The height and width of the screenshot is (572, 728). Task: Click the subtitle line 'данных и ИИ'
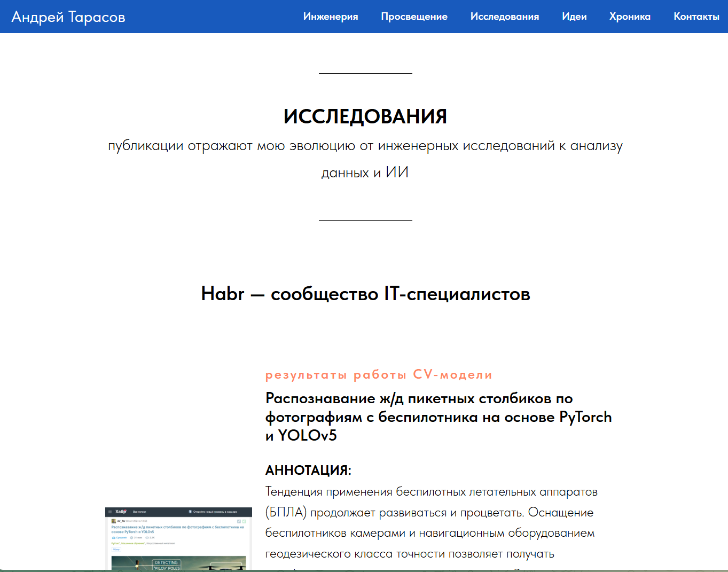point(365,173)
